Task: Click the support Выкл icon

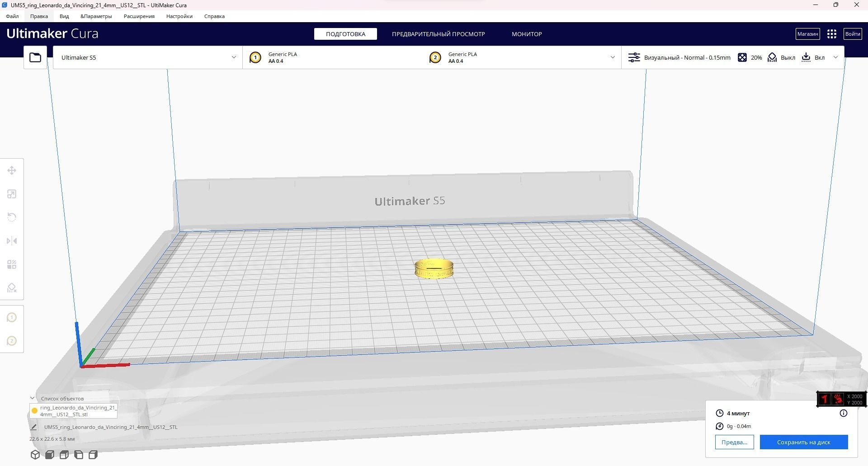Action: (772, 57)
